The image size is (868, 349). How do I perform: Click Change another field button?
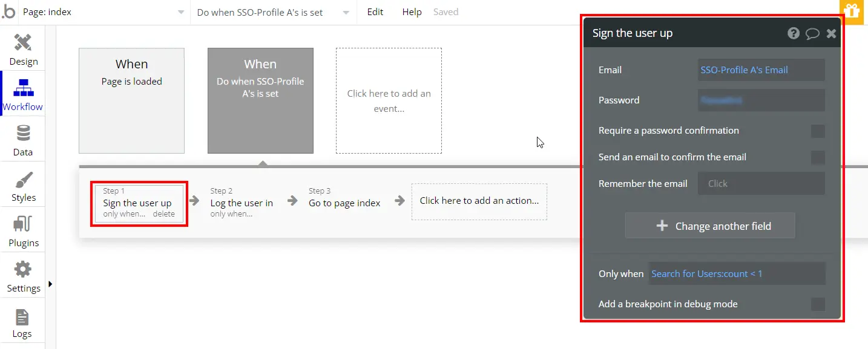coord(710,226)
